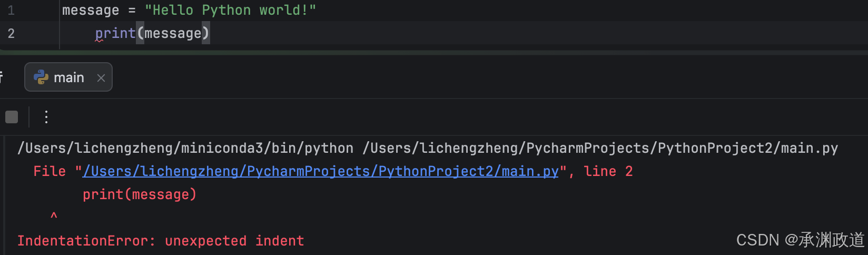Click the highlighted opening parenthesis after print

coord(140,33)
